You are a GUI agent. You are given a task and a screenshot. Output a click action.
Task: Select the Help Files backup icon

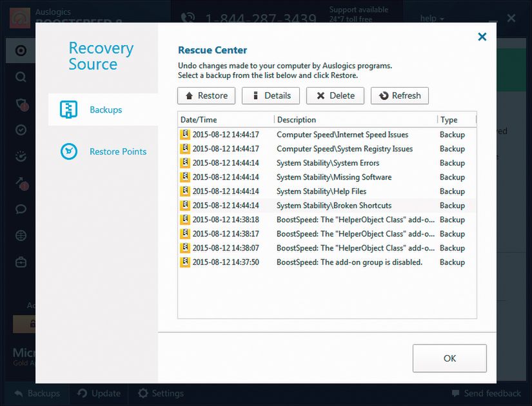pyautogui.click(x=185, y=191)
